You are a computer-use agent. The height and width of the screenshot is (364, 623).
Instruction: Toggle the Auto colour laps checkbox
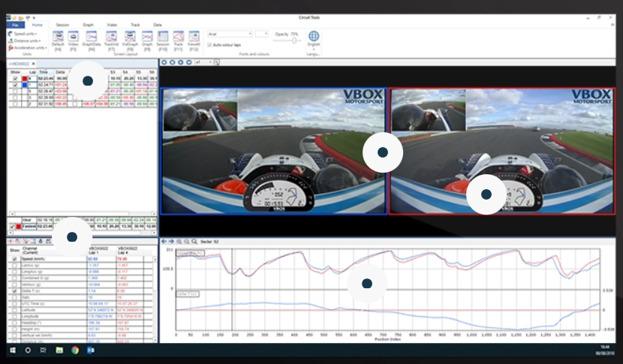click(x=209, y=45)
